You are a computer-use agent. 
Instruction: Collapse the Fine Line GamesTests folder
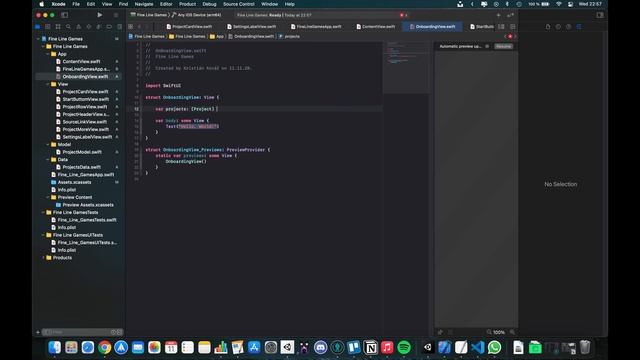(43, 212)
